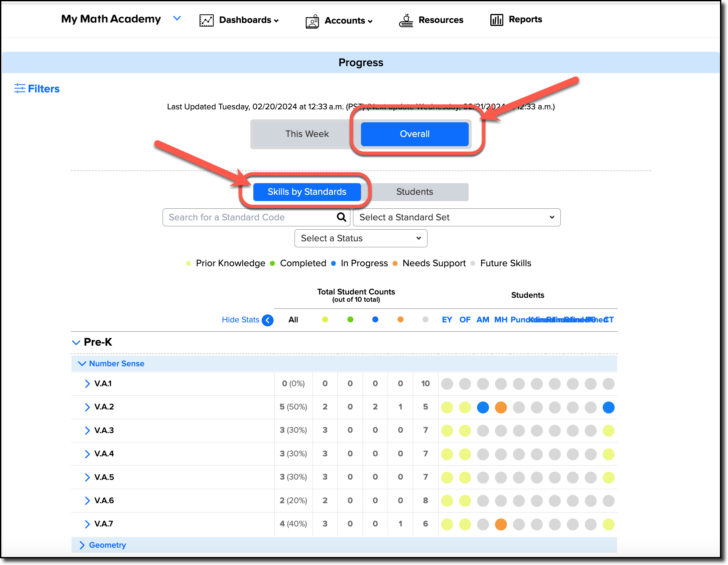Click the orange Needs Support dot for V.A.2
This screenshot has width=728, height=565.
pos(501,407)
